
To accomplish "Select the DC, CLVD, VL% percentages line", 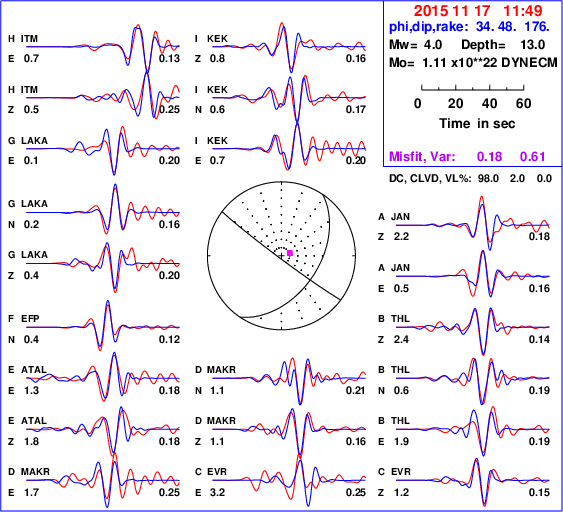I will (x=470, y=178).
